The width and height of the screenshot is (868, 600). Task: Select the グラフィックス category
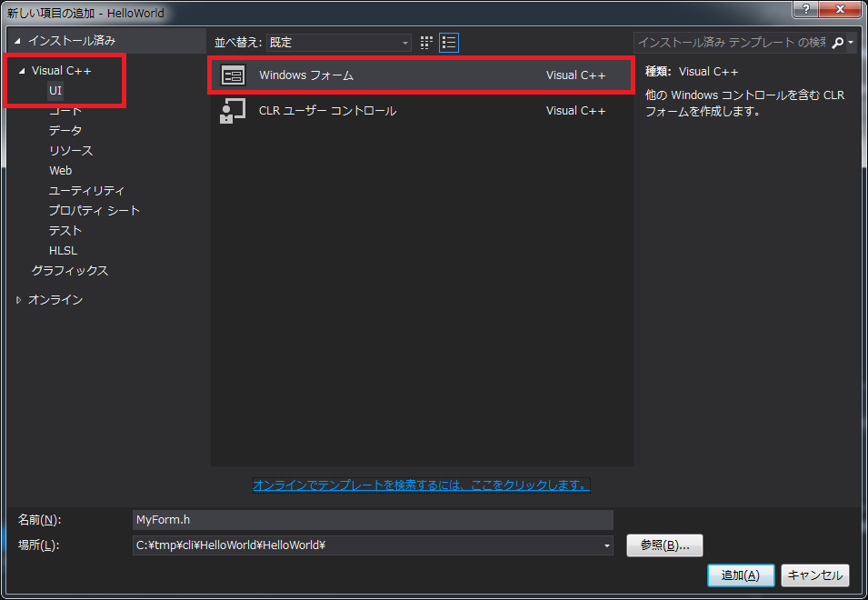[x=70, y=271]
